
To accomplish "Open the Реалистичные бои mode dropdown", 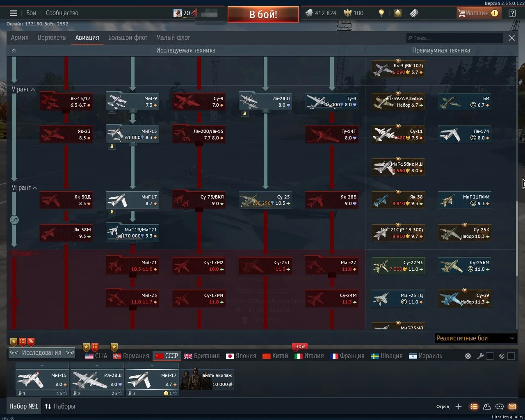I will (x=475, y=338).
